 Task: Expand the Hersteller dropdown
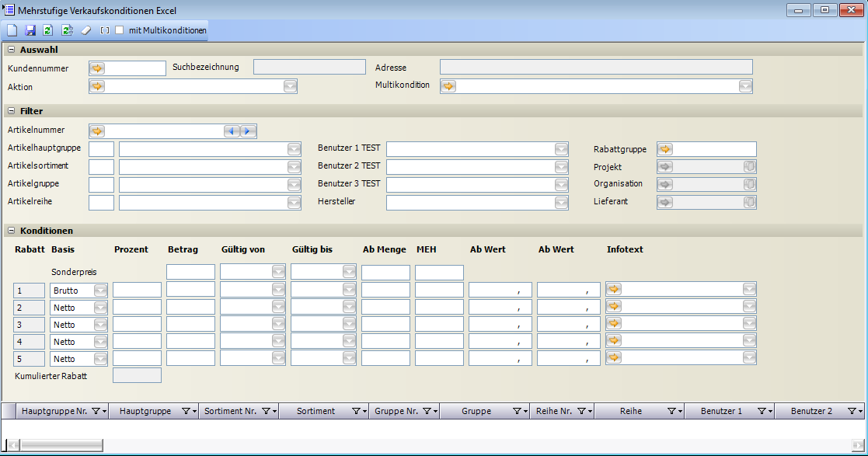point(562,203)
